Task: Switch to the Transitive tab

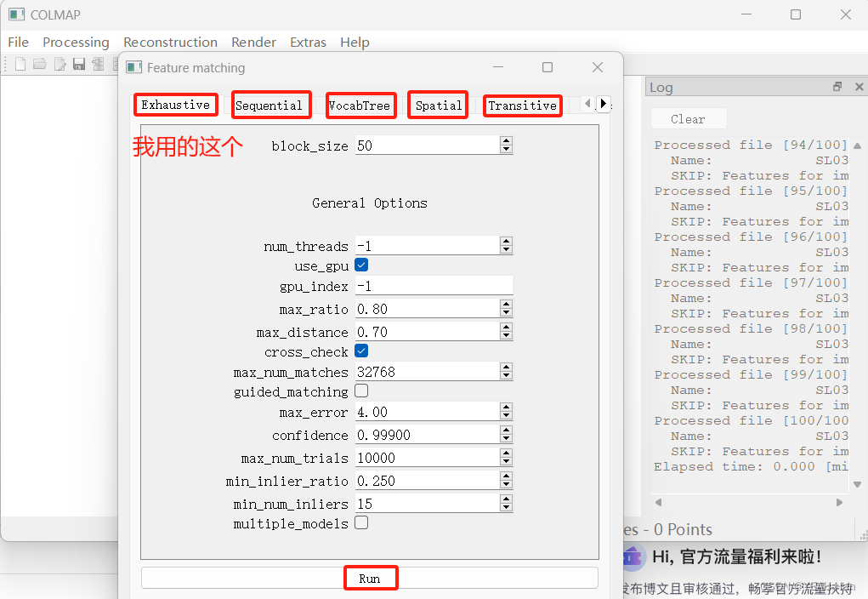Action: pyautogui.click(x=522, y=106)
